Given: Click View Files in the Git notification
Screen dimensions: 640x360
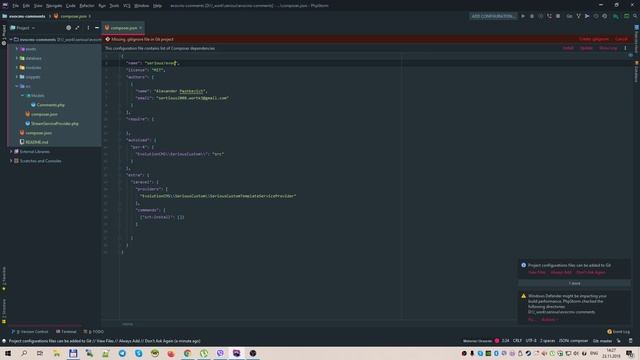Looking at the screenshot, I should (537, 272).
